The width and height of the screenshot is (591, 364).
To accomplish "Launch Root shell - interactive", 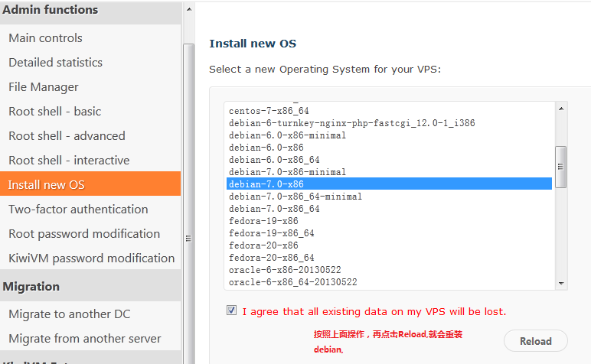I will click(70, 161).
